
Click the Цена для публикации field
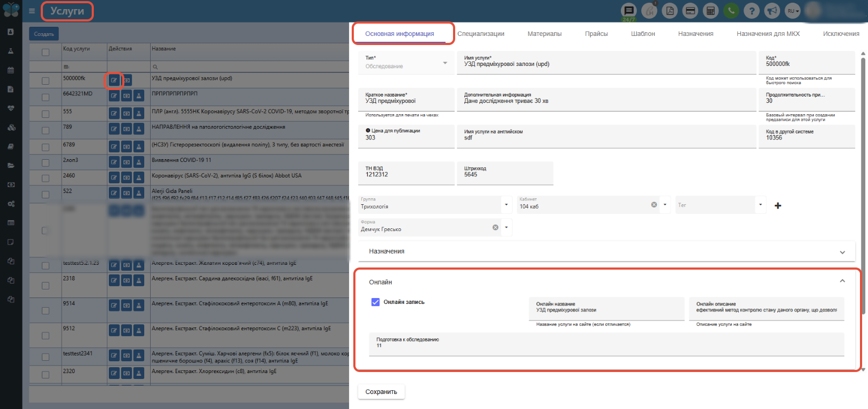point(406,136)
